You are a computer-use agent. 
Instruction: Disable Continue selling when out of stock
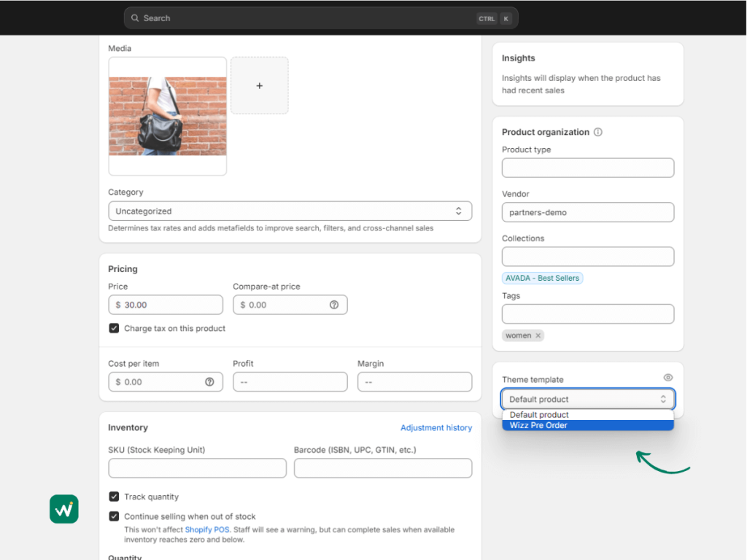[x=114, y=516]
